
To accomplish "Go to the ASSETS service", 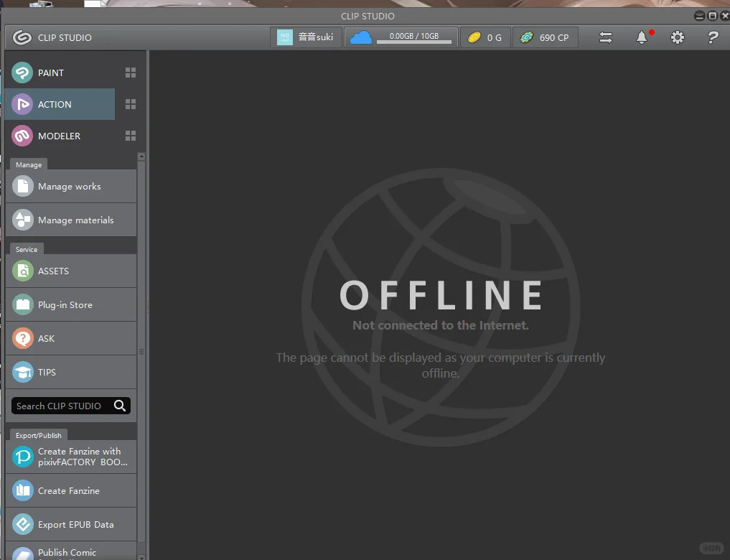I will pos(71,271).
